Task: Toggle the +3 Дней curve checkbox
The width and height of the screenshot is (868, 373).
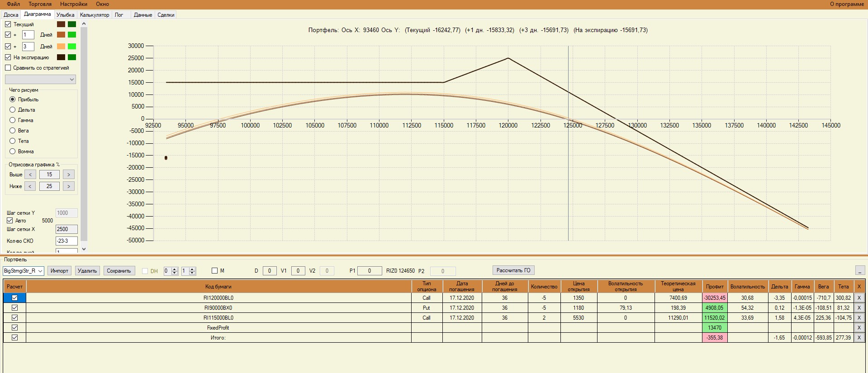Action: pos(8,47)
